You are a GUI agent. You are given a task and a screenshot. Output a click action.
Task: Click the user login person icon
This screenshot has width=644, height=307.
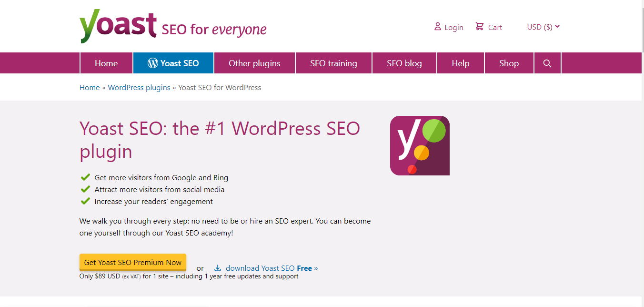pos(437,27)
